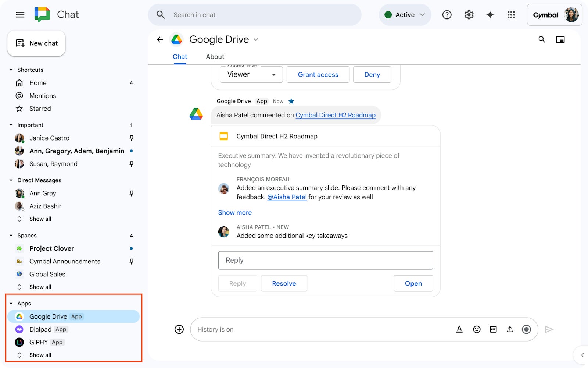Viewport: 588px width, 368px height.
Task: Open chat in pop-out window icon
Action: pyautogui.click(x=560, y=39)
